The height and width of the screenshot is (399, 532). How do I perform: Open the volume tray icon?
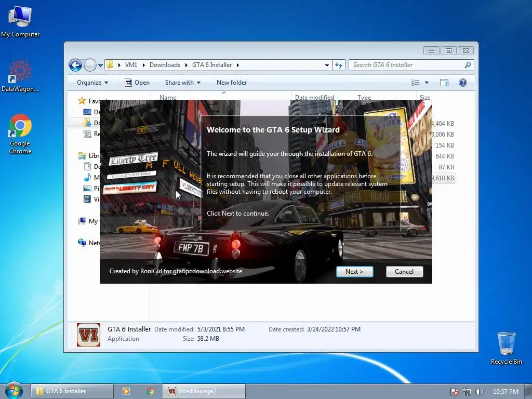tap(479, 392)
